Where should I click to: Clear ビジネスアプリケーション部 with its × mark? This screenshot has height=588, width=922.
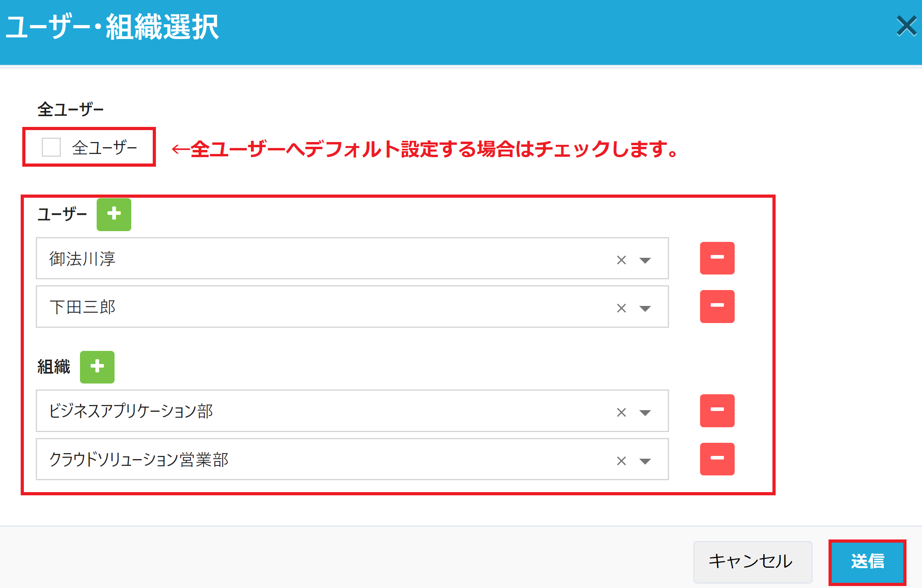621,413
